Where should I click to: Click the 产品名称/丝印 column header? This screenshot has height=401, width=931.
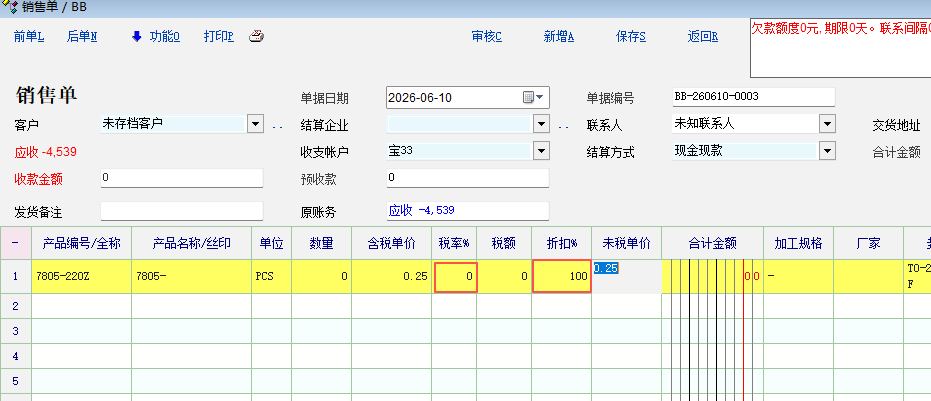[192, 243]
